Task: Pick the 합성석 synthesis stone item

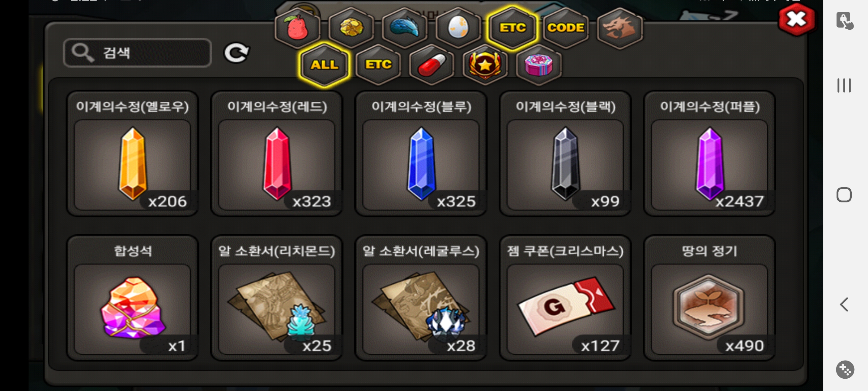Action: tap(132, 298)
